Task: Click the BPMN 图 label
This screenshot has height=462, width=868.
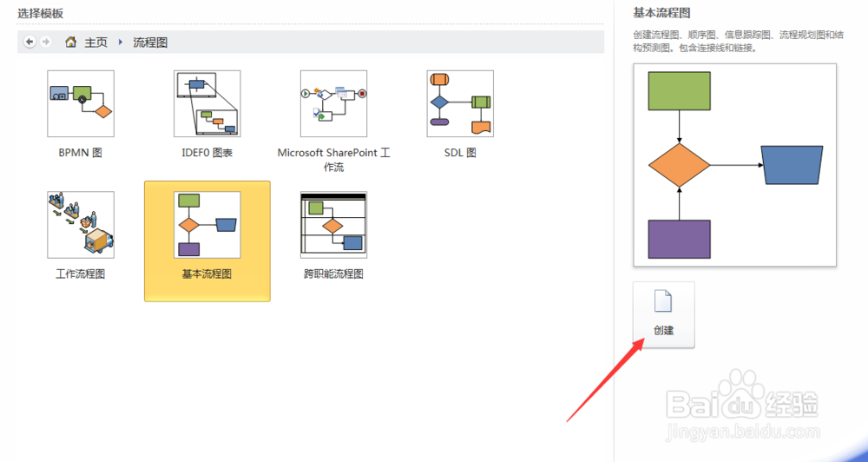Action: [81, 153]
